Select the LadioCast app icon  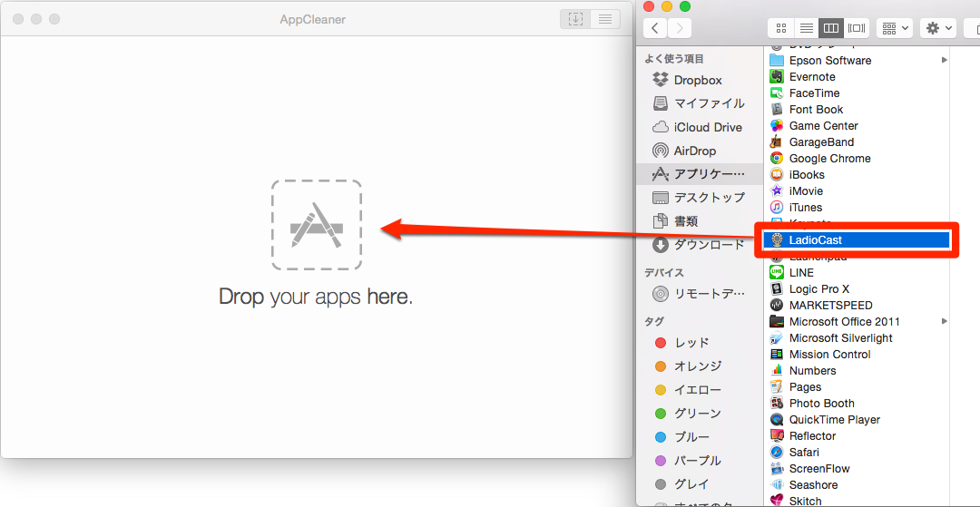coord(777,239)
